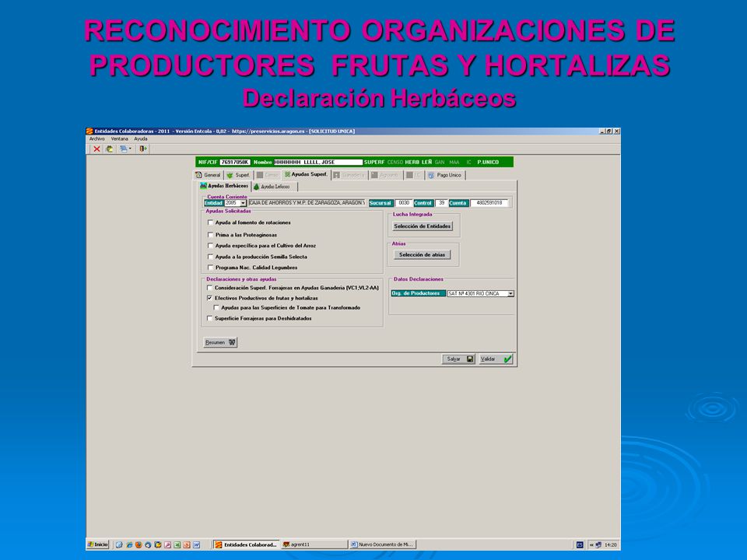Click SUPERF in the green header

(374, 163)
